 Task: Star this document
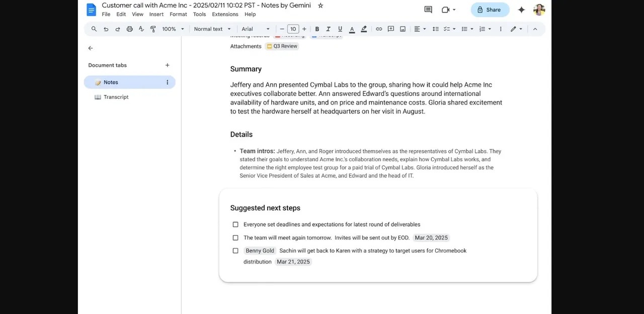[320, 6]
